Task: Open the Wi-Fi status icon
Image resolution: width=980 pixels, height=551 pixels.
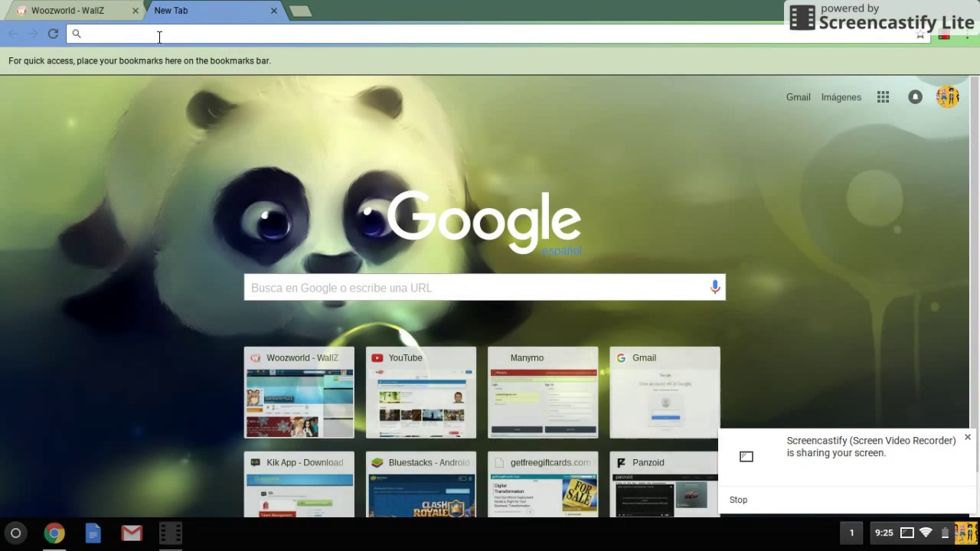Action: click(926, 533)
